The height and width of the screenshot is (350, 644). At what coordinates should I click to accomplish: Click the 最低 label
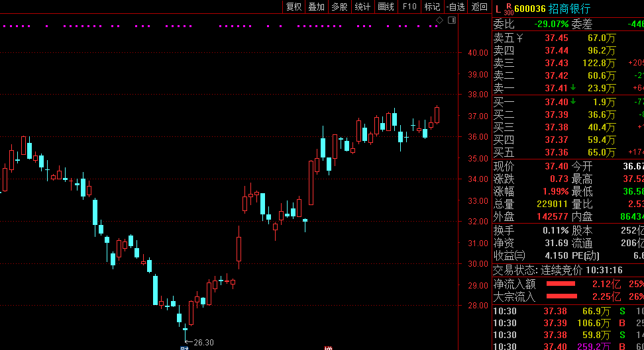click(x=582, y=192)
